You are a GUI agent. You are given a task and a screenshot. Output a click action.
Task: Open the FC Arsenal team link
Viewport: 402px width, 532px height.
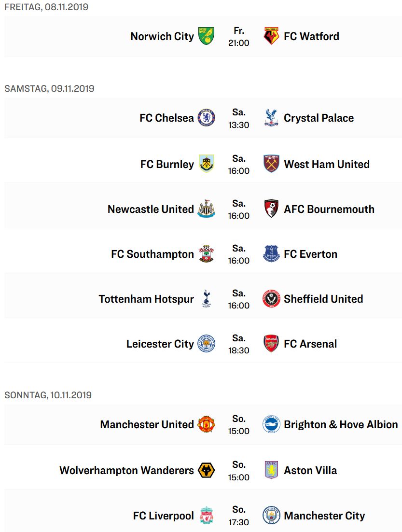[310, 344]
